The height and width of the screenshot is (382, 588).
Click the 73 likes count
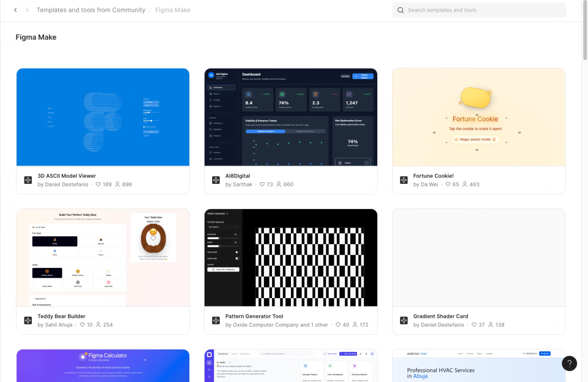(269, 184)
